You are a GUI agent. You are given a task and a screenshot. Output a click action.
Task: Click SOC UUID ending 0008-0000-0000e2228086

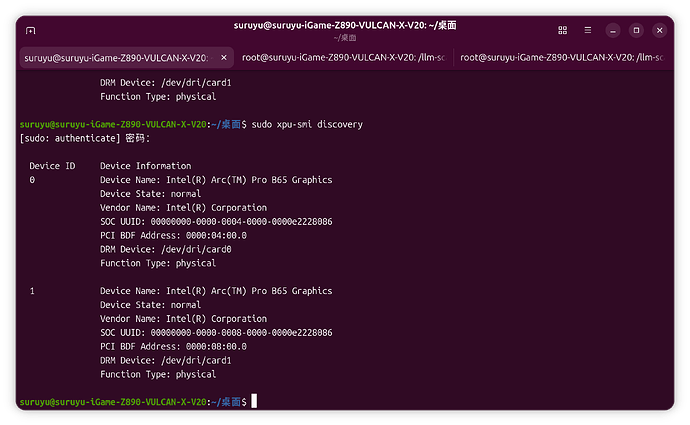[x=216, y=333]
